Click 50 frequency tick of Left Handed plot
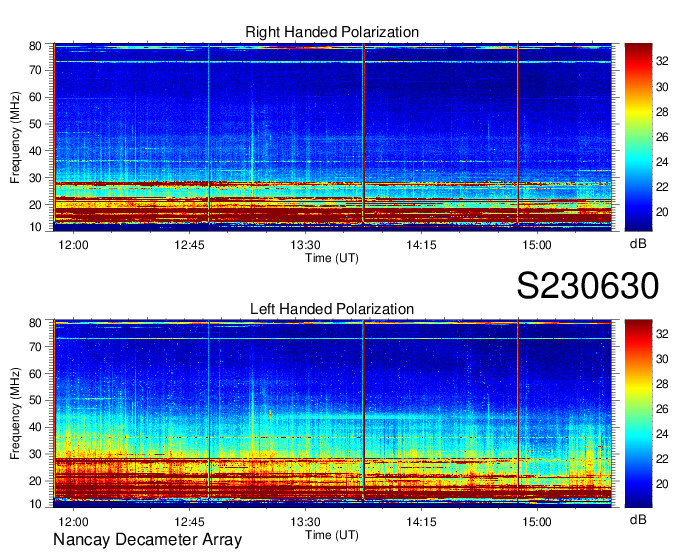Viewport: 680px width, 552px height. tap(35, 400)
